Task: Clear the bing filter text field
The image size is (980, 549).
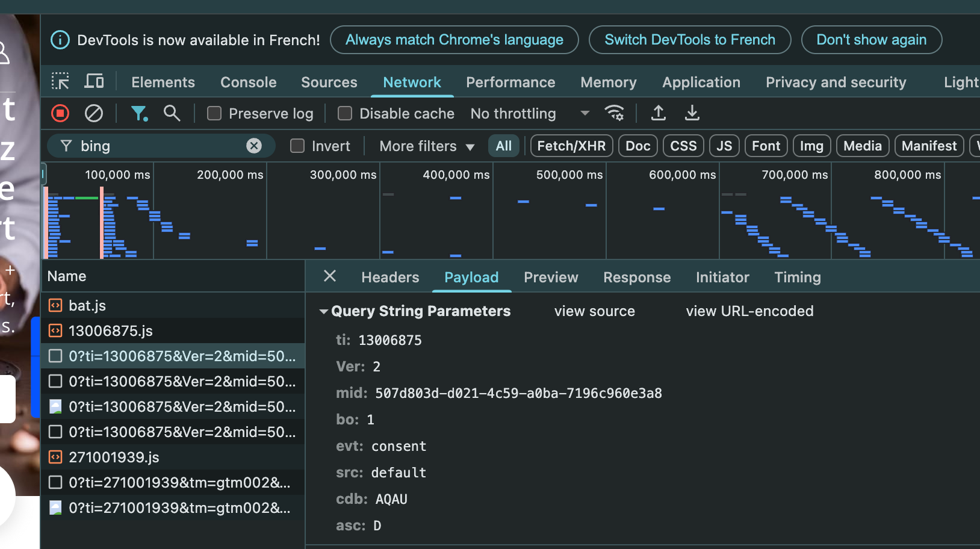Action: click(x=254, y=146)
